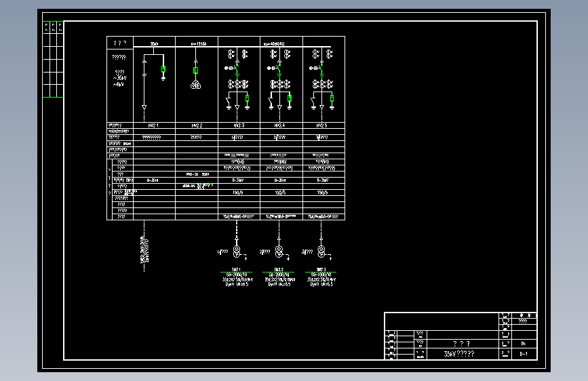Pick the circuit breaker symbol in HV2.4 column

[279, 68]
